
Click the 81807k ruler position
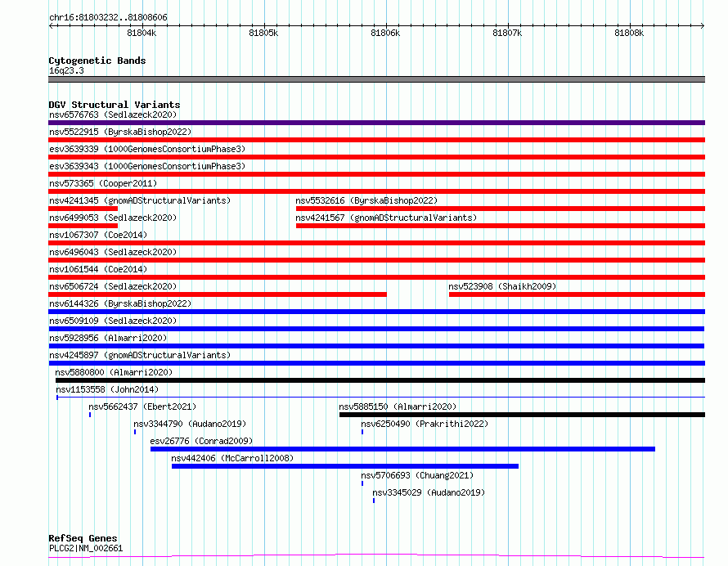[x=507, y=33]
